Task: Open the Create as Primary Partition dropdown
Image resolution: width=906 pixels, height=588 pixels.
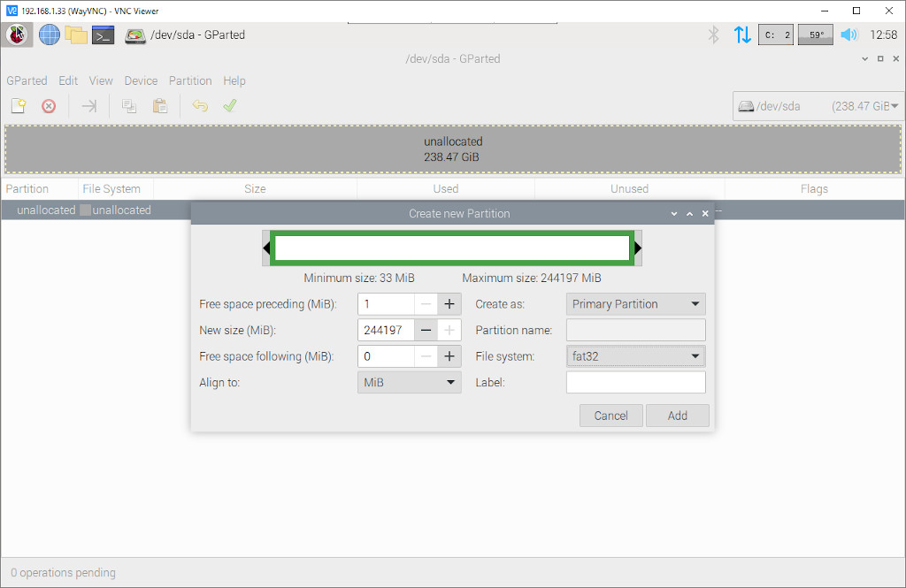Action: 635,304
